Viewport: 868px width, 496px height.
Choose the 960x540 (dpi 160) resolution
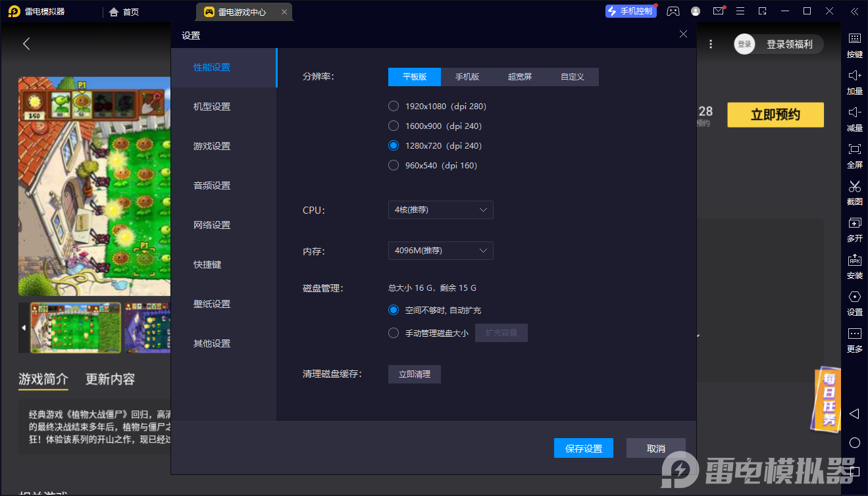pos(394,165)
